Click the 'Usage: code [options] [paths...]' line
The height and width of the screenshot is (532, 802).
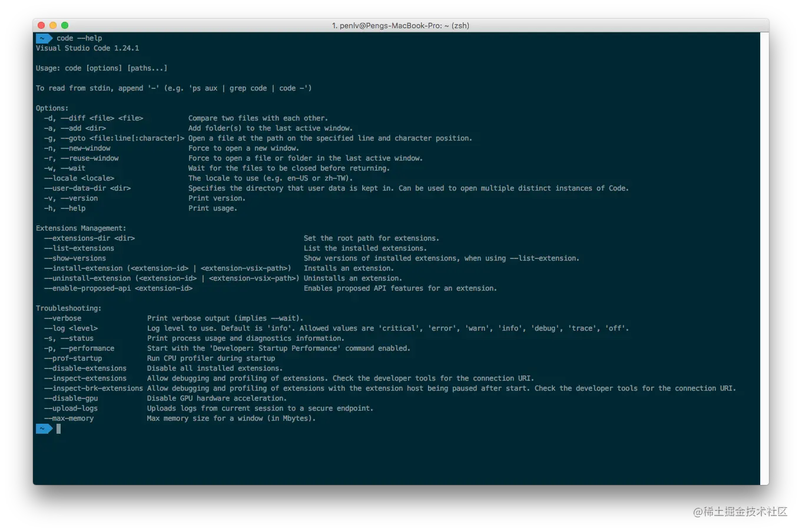point(102,68)
